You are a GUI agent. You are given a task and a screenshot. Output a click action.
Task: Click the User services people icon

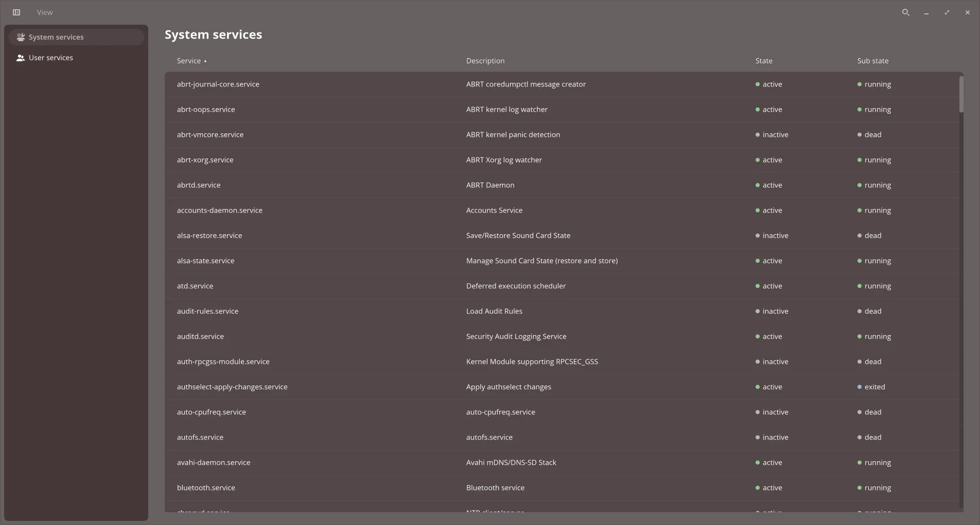click(x=21, y=58)
